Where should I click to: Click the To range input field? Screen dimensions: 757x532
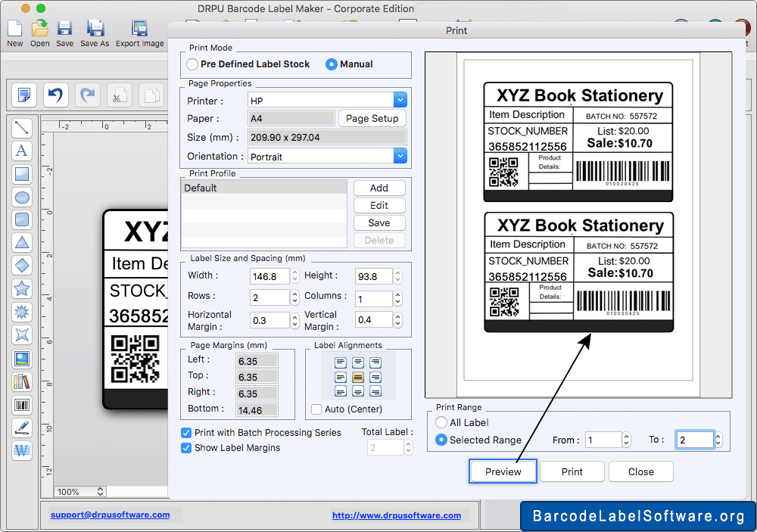pos(693,440)
